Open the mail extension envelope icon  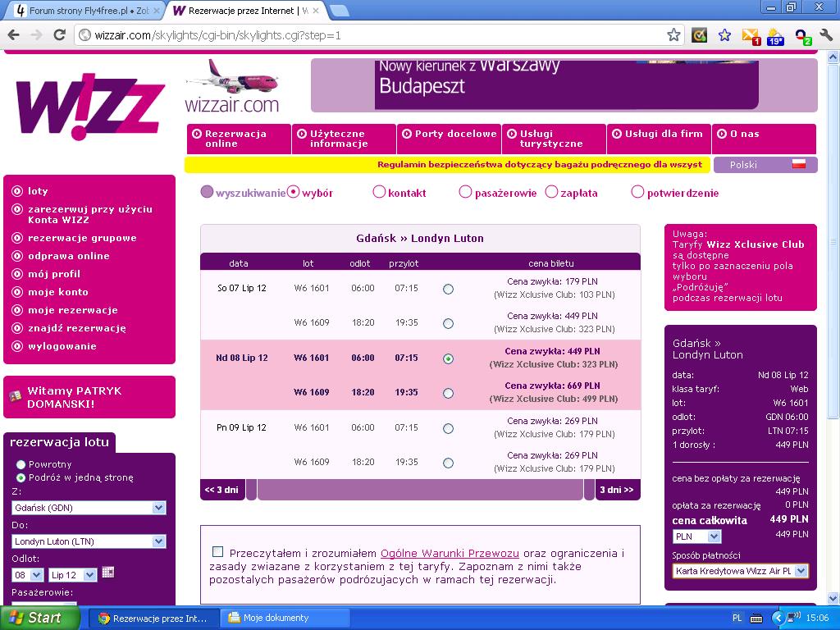coord(751,36)
